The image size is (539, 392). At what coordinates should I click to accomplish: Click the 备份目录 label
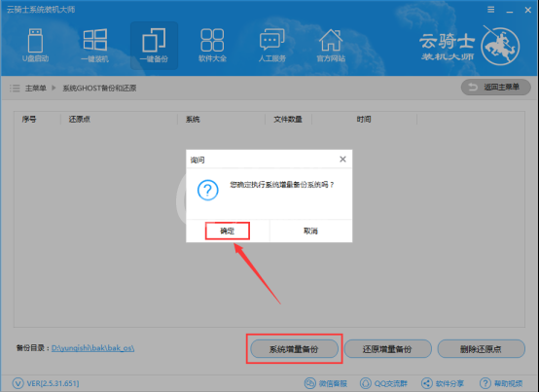pyautogui.click(x=32, y=348)
